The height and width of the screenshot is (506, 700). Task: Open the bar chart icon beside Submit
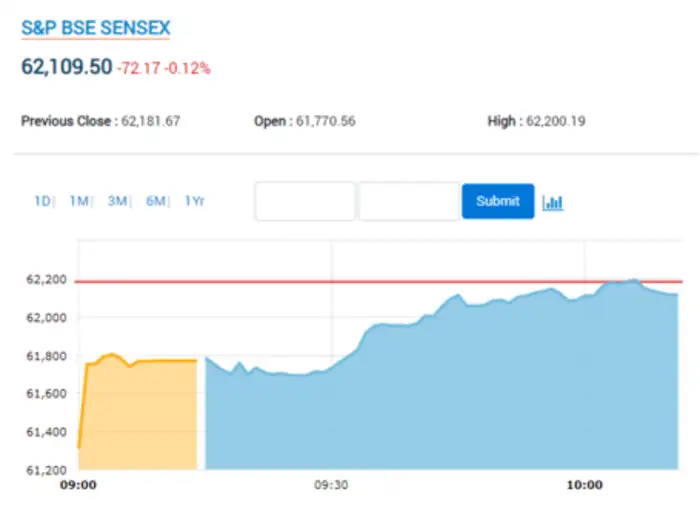[553, 202]
